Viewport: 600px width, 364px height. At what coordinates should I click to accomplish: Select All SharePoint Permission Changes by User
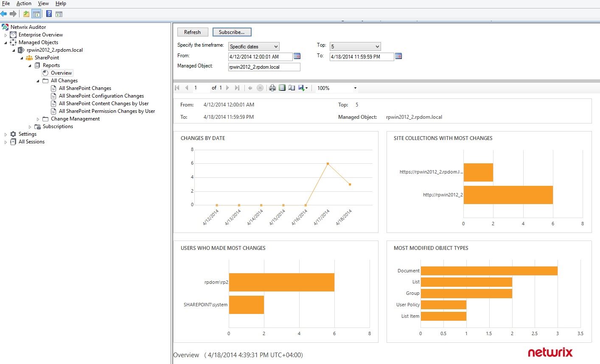tap(107, 111)
